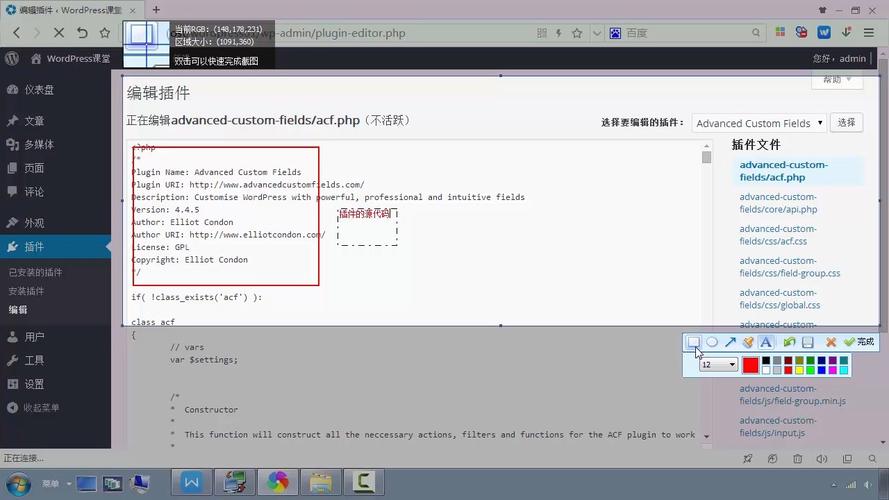The image size is (889, 500).
Task: Open advanced-custom-fields/css/field-group.css file
Action: click(789, 267)
